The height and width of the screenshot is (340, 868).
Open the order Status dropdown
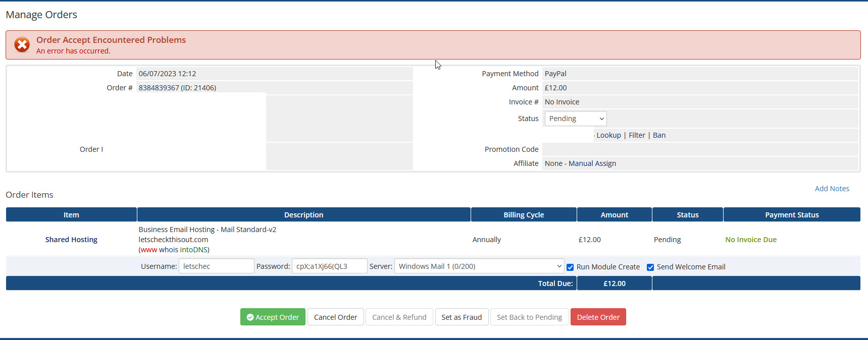[576, 119]
